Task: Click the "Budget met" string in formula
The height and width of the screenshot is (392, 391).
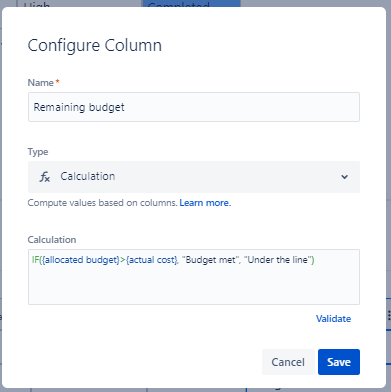Action: (210, 260)
